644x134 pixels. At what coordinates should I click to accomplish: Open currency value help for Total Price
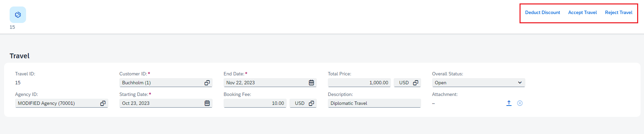pyautogui.click(x=416, y=83)
